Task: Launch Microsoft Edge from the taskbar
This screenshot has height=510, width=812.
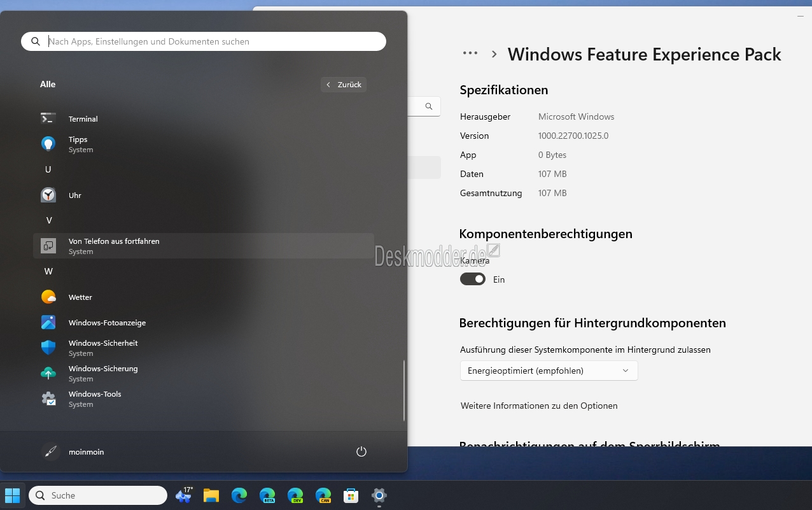Action: [x=239, y=495]
